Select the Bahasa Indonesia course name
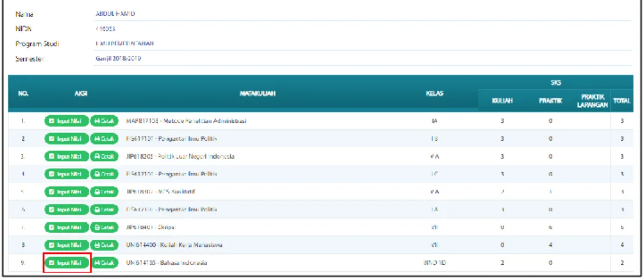 167,262
